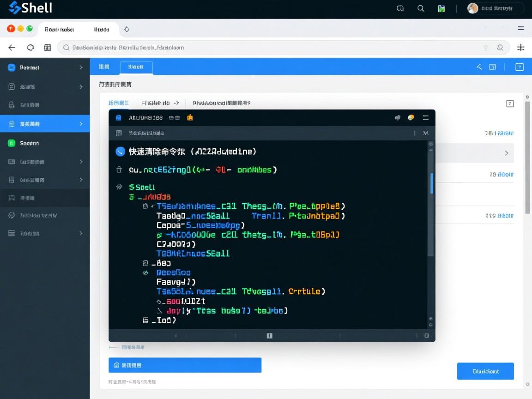Screen dimensions: 532x399
Task: Toggle the split-view icon in the terminal title bar
Action: point(398,118)
